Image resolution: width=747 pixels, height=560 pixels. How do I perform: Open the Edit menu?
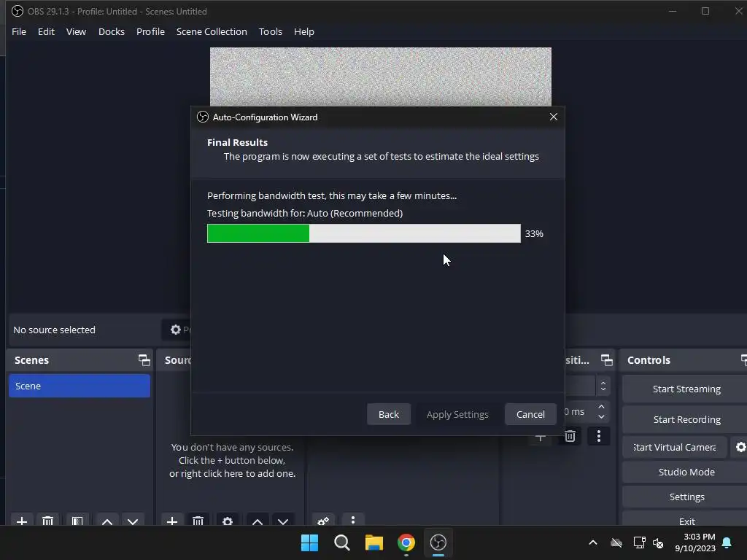tap(46, 31)
